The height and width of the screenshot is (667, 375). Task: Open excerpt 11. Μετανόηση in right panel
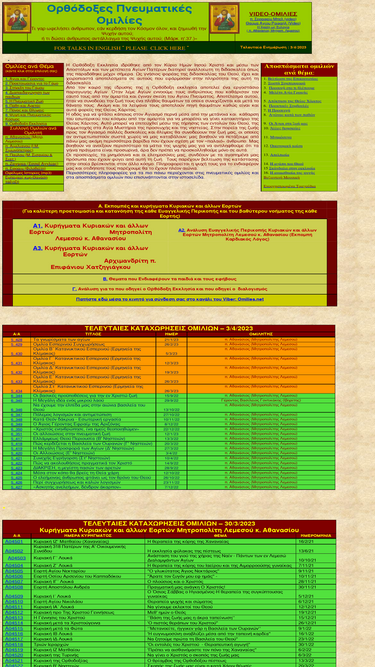(x=281, y=137)
